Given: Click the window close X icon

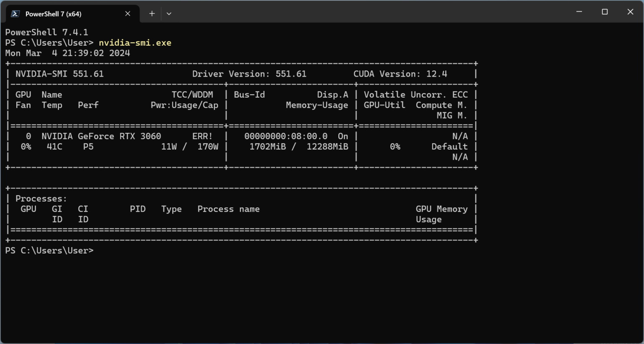Looking at the screenshot, I should tap(631, 12).
